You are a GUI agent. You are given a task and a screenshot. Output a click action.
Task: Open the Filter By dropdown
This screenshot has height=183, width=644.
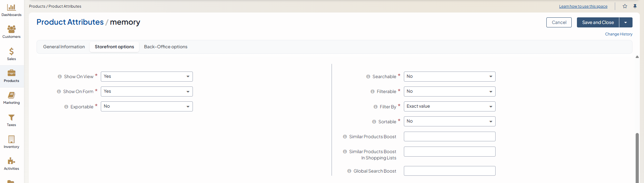(449, 106)
